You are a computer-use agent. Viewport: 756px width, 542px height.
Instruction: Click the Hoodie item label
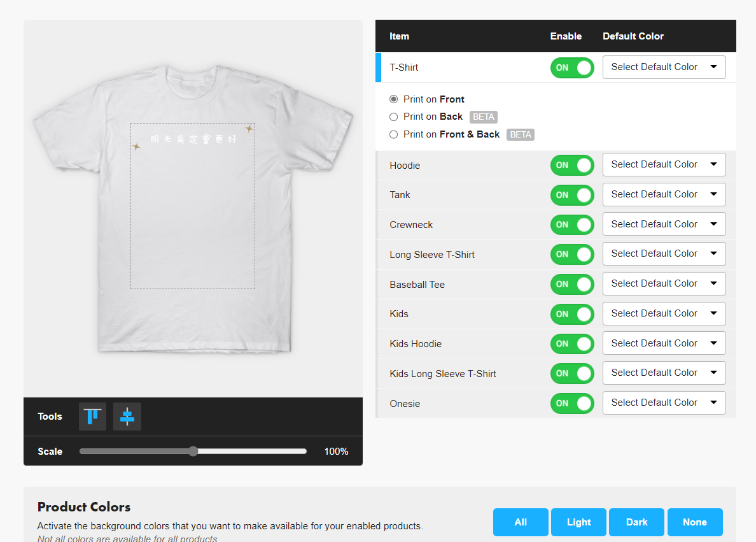(405, 166)
